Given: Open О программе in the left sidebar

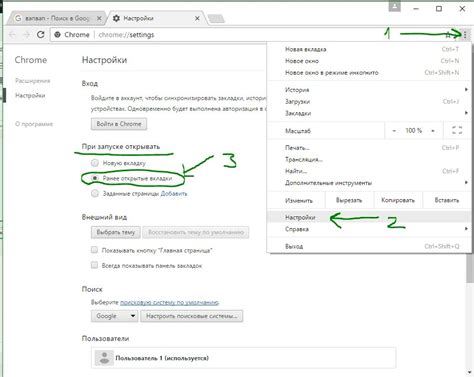Looking at the screenshot, I should tap(34, 124).
